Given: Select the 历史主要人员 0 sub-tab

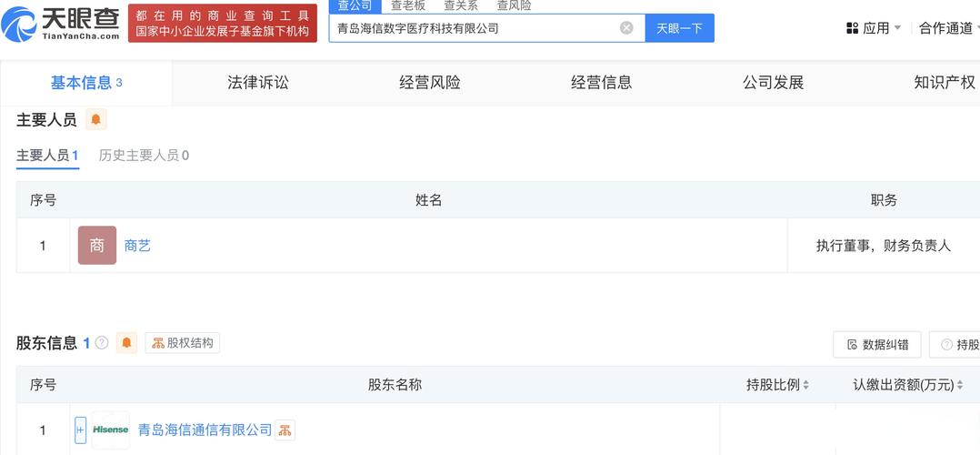Looking at the screenshot, I should tap(144, 156).
